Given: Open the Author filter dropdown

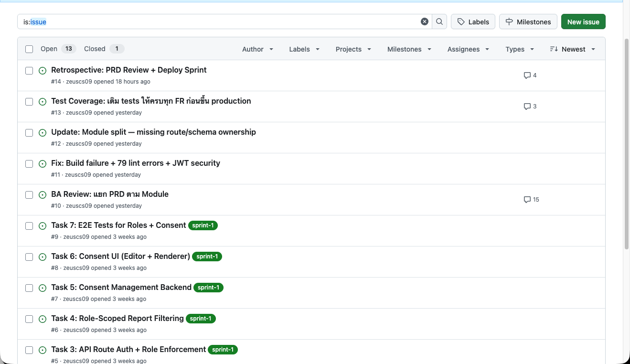Looking at the screenshot, I should [257, 49].
